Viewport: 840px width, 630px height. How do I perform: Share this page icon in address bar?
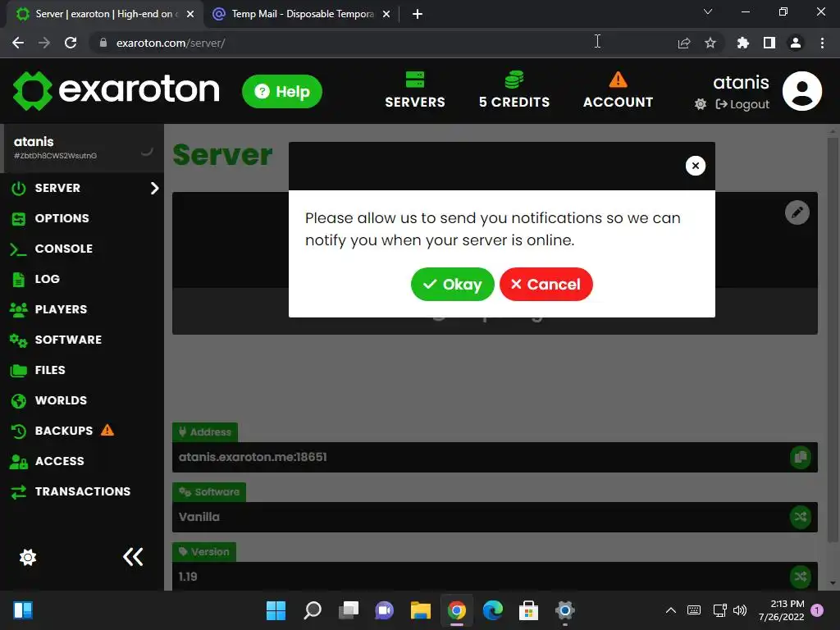pyautogui.click(x=683, y=43)
